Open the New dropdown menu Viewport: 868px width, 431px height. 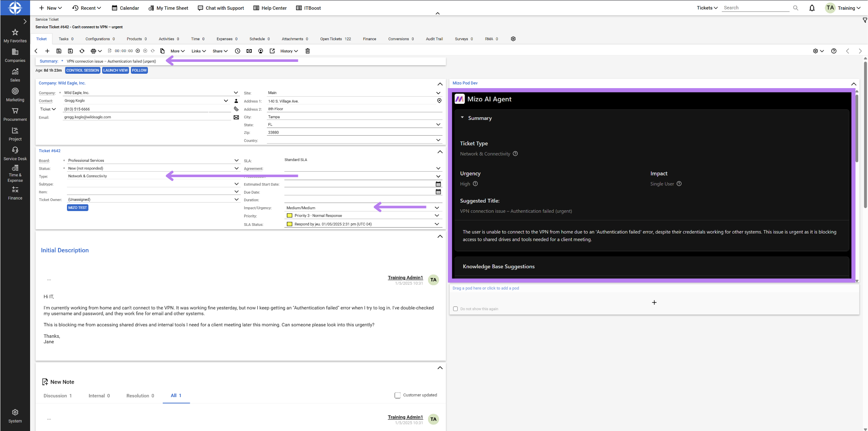(50, 8)
